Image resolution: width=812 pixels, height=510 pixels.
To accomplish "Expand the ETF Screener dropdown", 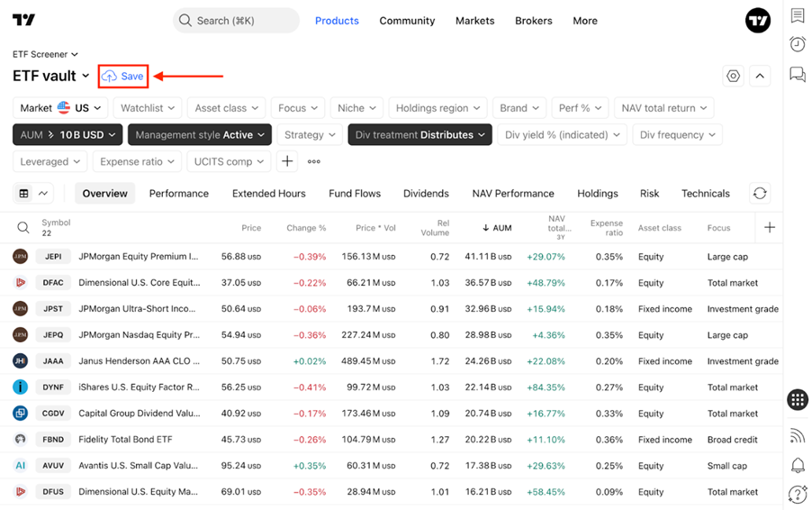I will coord(45,54).
